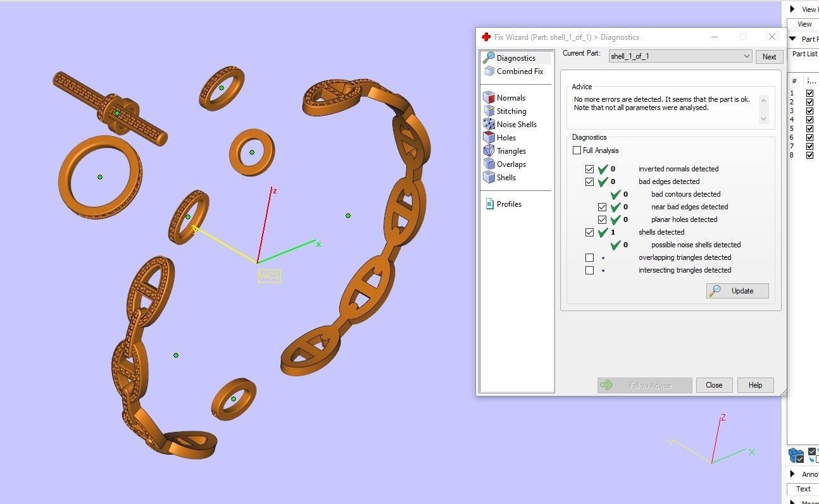This screenshot has width=819, height=504.
Task: Click the 'possible noise shells detected' label
Action: [x=696, y=245]
